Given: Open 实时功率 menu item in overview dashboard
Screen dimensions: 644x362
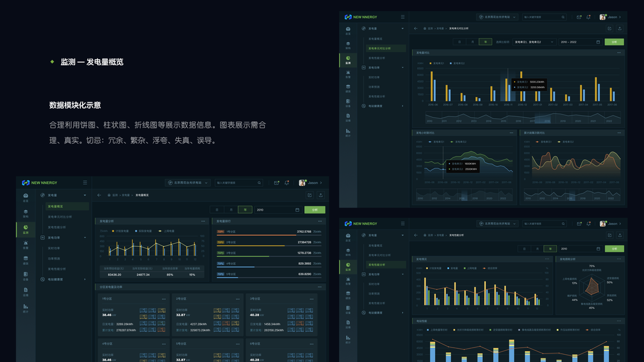Looking at the screenshot, I should click(54, 249).
